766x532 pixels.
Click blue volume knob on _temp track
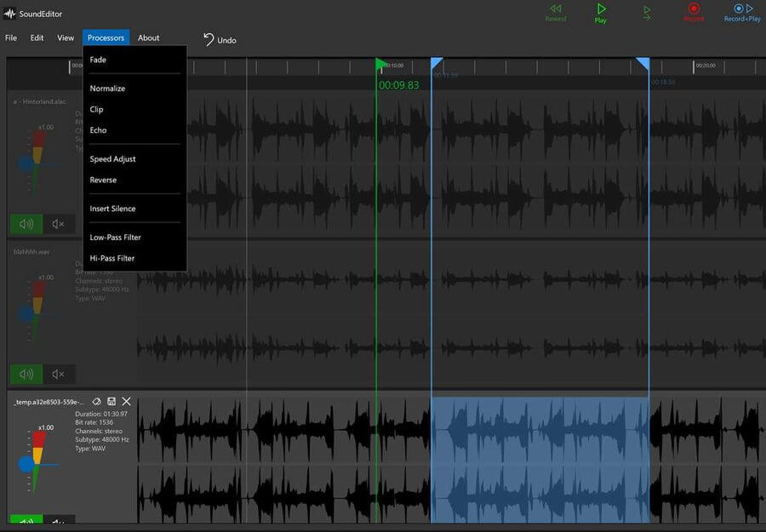pyautogui.click(x=26, y=464)
